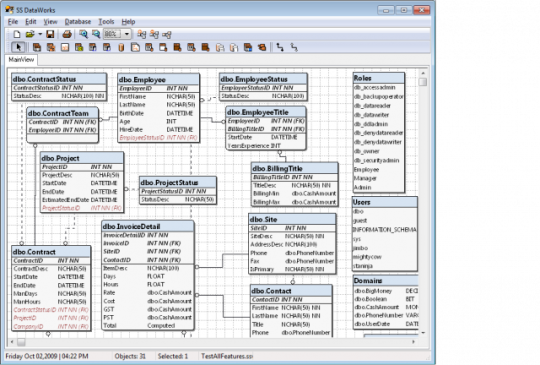Select the dbo.EmployeeTitle table header
The image size is (540, 365).
coord(266,112)
